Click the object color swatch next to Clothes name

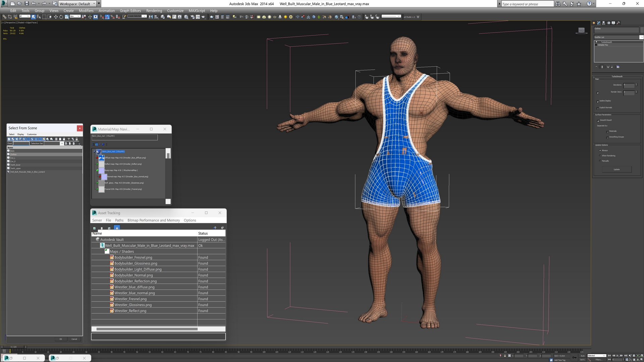coord(642,30)
